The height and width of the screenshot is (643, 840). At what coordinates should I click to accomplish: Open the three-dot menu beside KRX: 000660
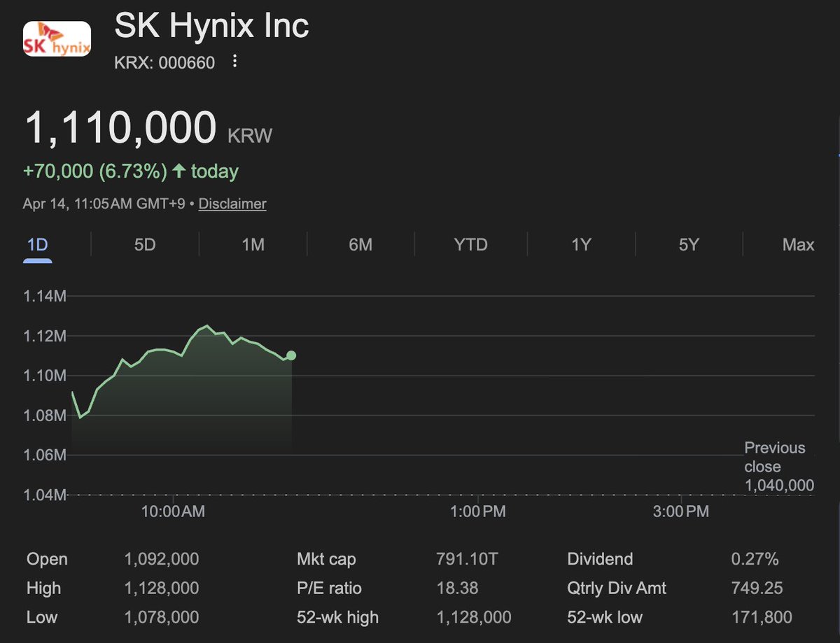235,62
